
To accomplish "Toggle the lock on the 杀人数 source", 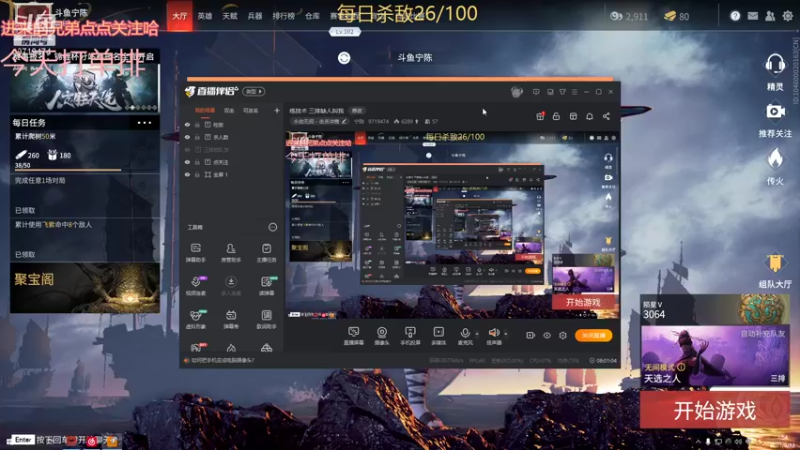I will [x=197, y=137].
